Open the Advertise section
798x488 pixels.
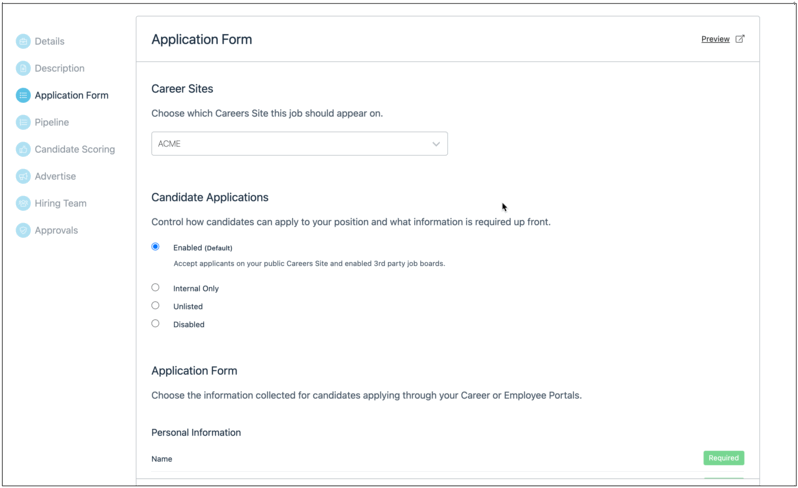click(x=55, y=176)
